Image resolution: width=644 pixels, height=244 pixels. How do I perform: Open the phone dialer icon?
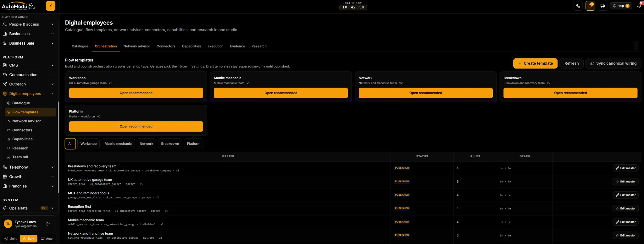click(x=578, y=6)
